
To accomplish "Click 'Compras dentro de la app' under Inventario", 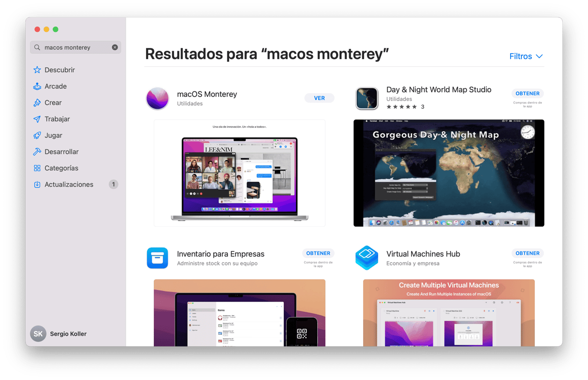I will [x=318, y=264].
